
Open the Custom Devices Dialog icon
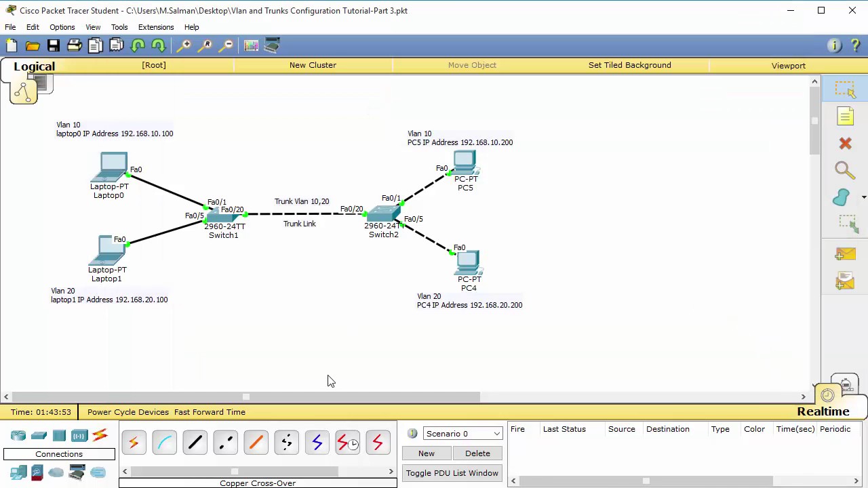pyautogui.click(x=272, y=45)
